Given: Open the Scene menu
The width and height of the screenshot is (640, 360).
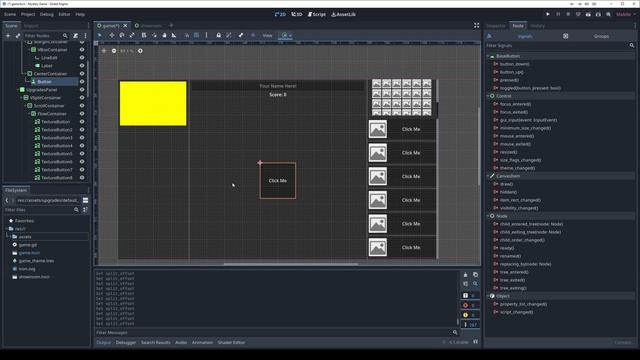Looking at the screenshot, I should click(10, 14).
